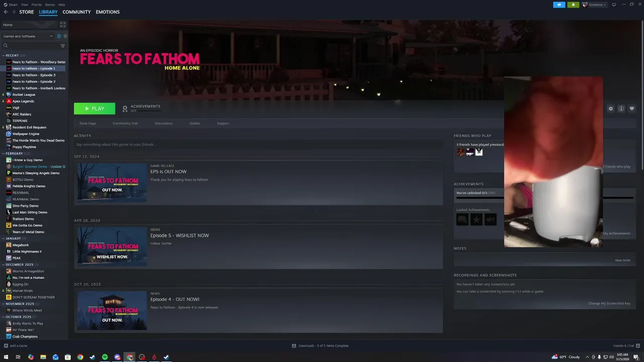The width and height of the screenshot is (644, 362).
Task: Click New Note in Notes
Action: [x=622, y=260]
